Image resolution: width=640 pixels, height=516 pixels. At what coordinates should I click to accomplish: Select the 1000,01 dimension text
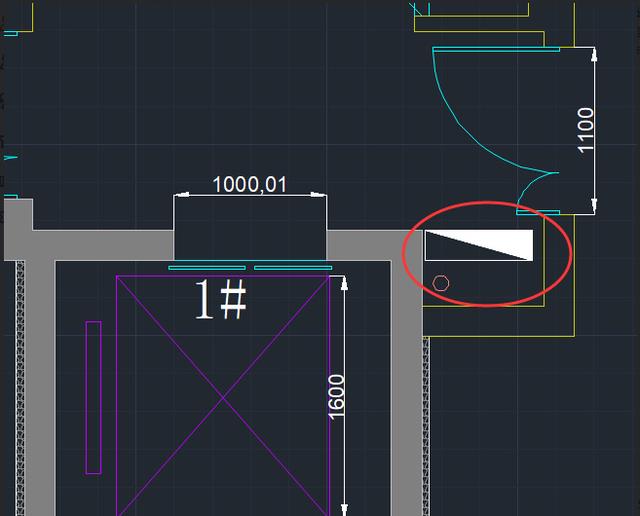(249, 185)
